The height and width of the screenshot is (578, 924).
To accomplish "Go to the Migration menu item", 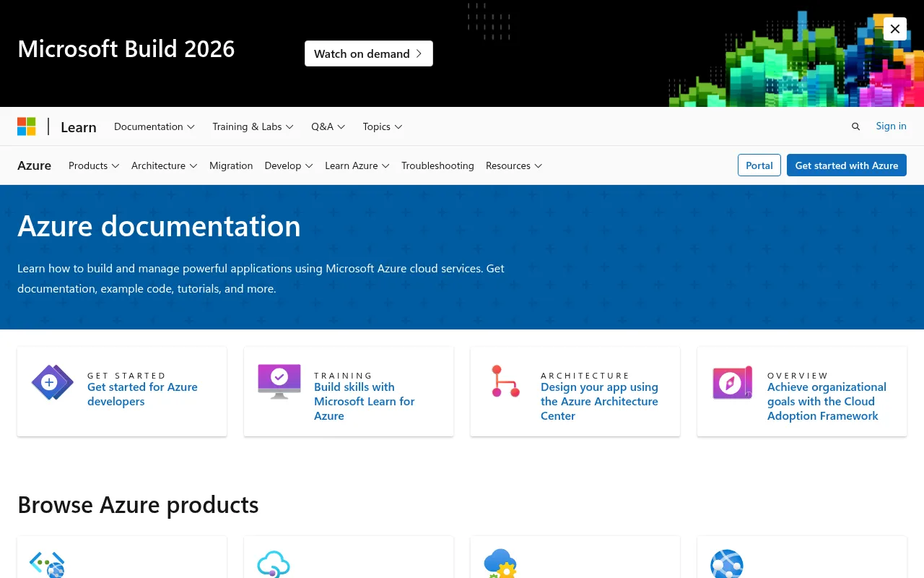I will pos(231,165).
